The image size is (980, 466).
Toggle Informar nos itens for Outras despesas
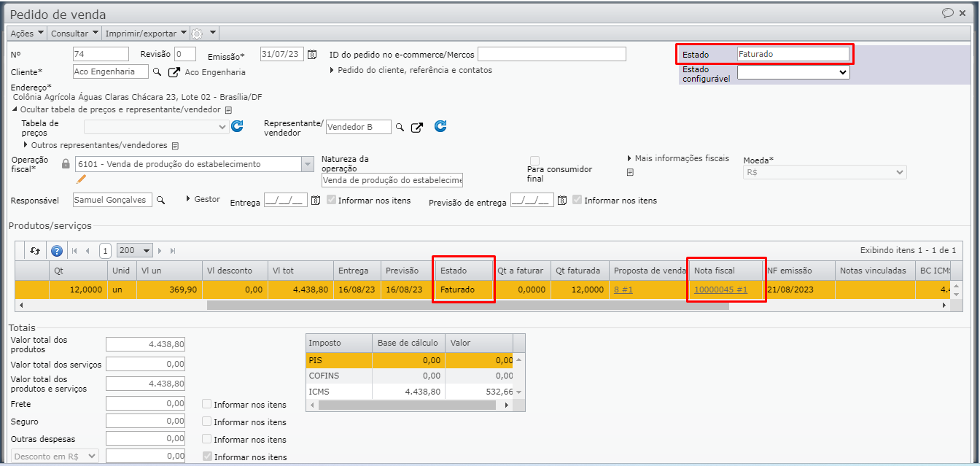click(x=207, y=439)
